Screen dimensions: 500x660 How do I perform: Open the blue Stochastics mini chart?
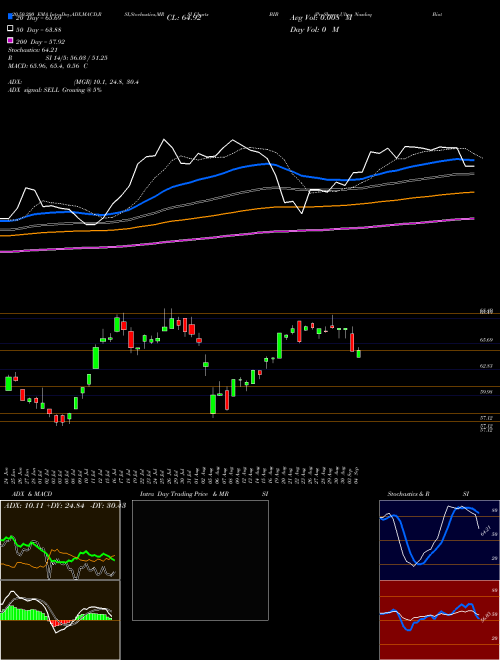[439, 540]
